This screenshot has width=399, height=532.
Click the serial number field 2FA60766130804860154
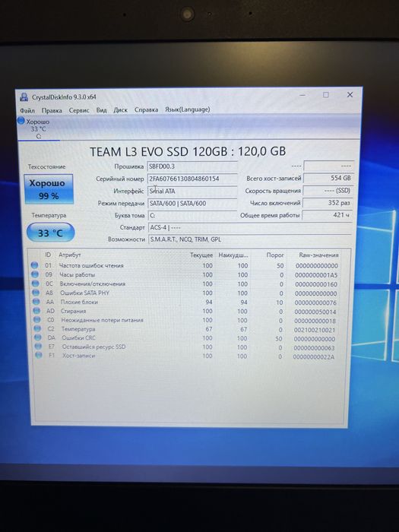pos(192,179)
